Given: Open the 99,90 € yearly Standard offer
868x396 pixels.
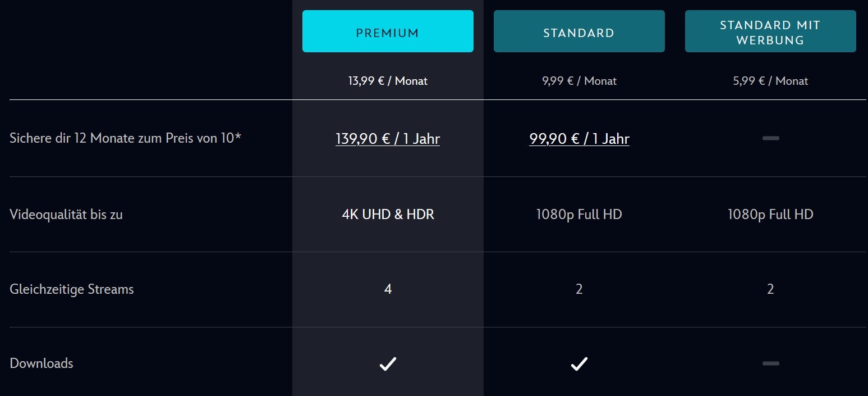Looking at the screenshot, I should tap(579, 138).
